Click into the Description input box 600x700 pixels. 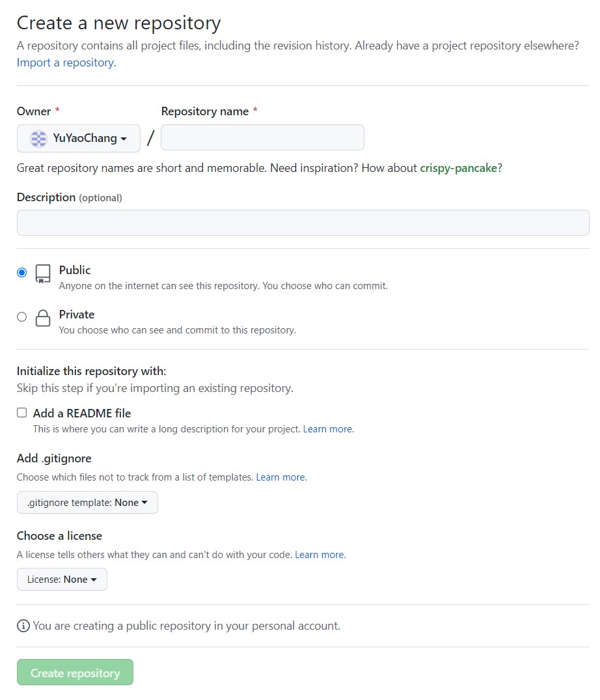click(x=303, y=223)
